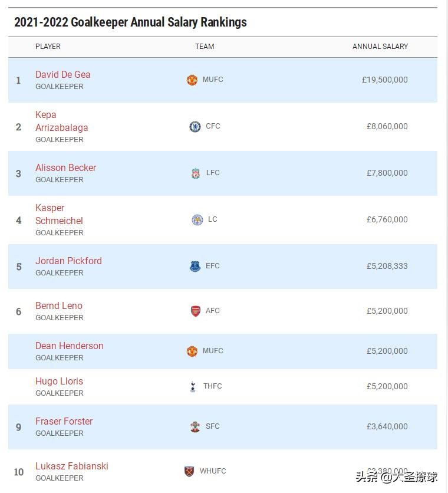Click the MUFC club crest beside David De Gea

[192, 80]
